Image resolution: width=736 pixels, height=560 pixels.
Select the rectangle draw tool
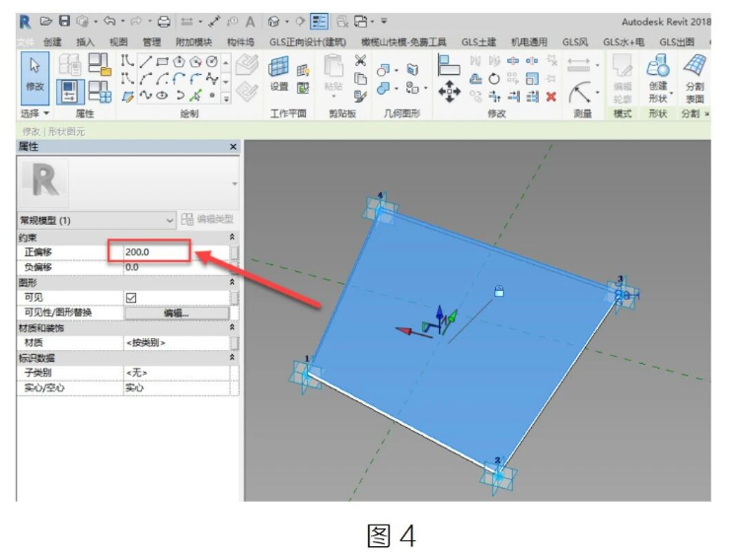coord(163,61)
